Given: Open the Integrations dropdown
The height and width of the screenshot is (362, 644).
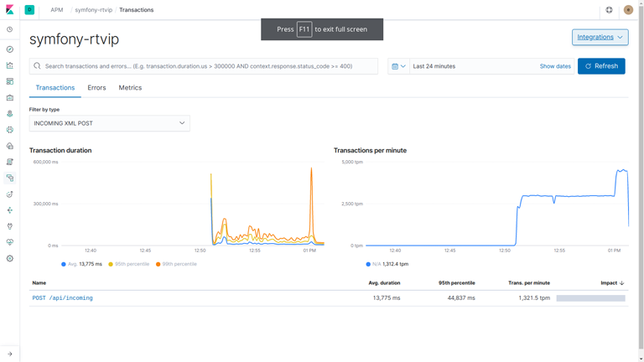Looking at the screenshot, I should tap(600, 37).
